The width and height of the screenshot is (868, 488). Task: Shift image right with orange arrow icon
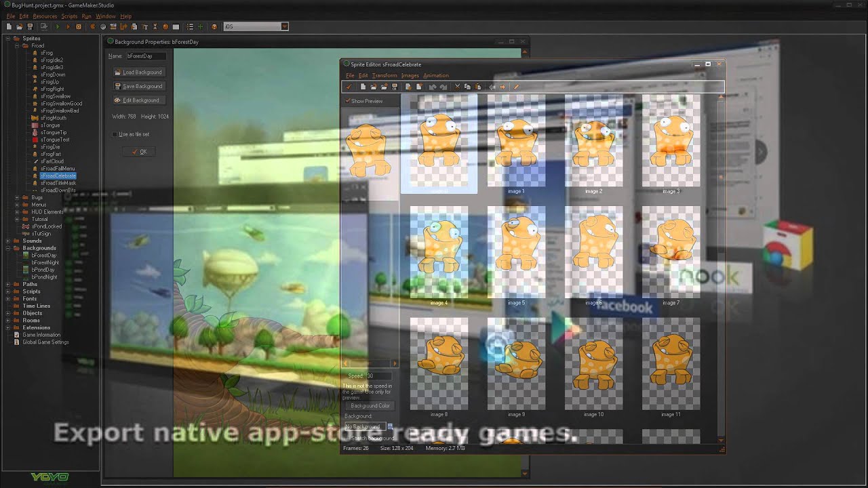[502, 87]
